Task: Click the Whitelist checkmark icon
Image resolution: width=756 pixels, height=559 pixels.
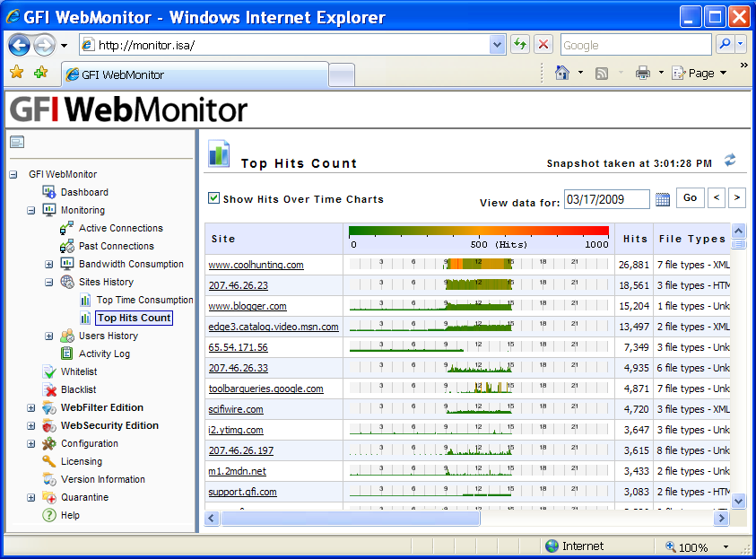Action: coord(49,371)
